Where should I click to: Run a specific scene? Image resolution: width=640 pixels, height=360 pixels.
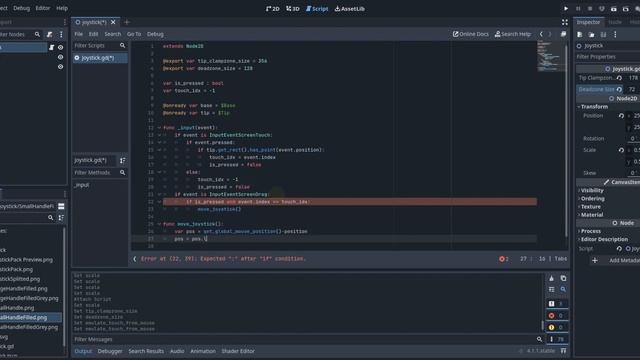pos(625,9)
